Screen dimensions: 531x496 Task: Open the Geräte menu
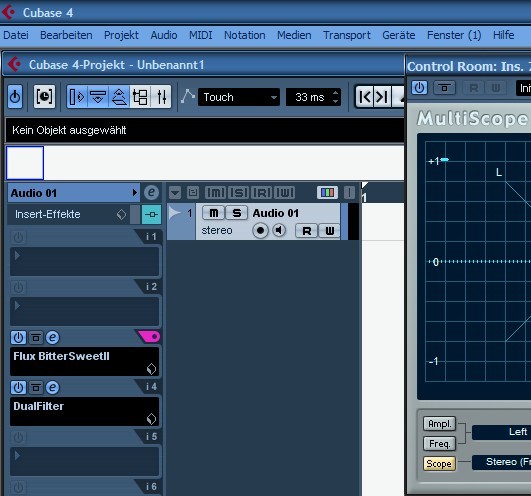tap(399, 35)
